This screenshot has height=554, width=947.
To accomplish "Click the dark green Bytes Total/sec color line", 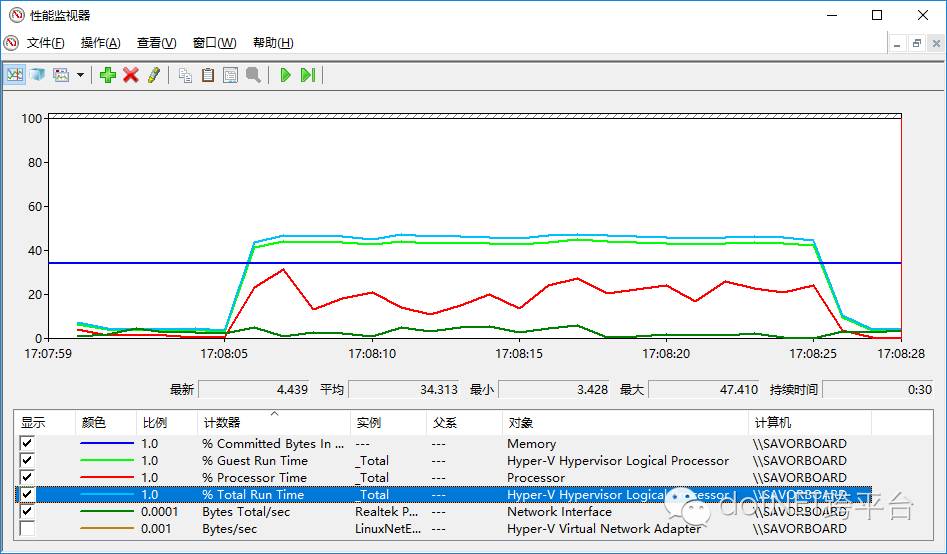I will tap(107, 512).
